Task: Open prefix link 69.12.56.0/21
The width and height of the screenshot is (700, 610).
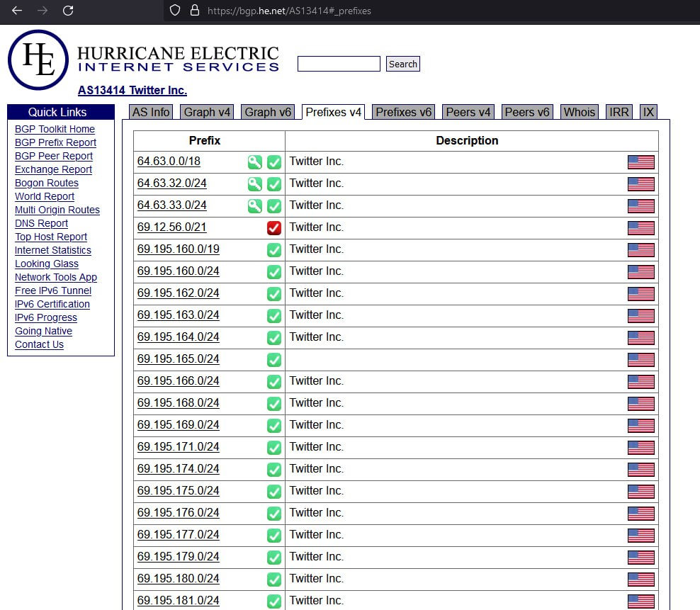Action: 172,227
